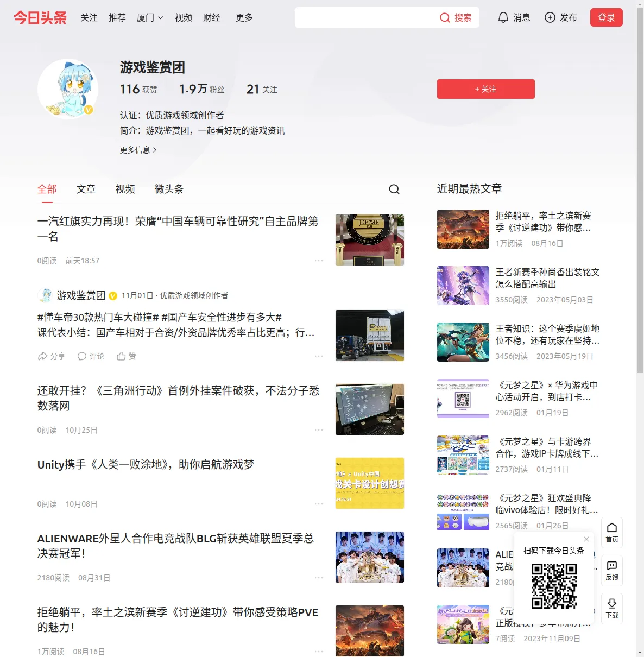Image resolution: width=644 pixels, height=657 pixels.
Task: Open more options for the 懂车帝30款 micro-post
Action: pos(319,356)
